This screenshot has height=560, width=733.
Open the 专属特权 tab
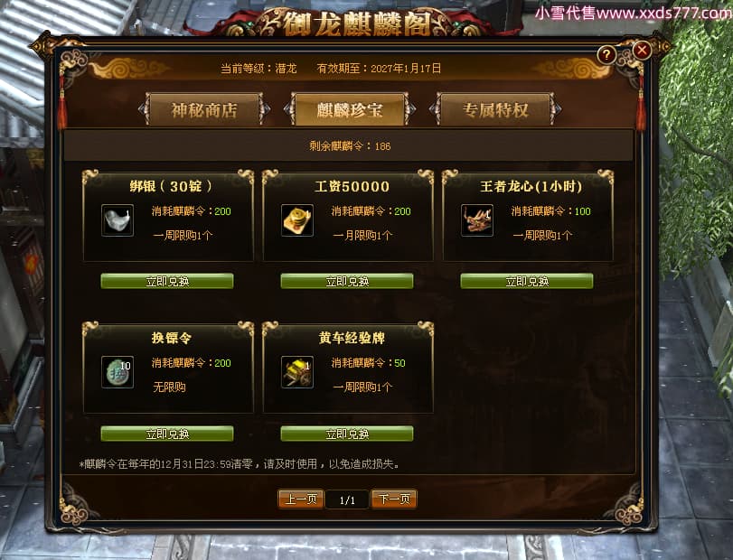point(495,110)
